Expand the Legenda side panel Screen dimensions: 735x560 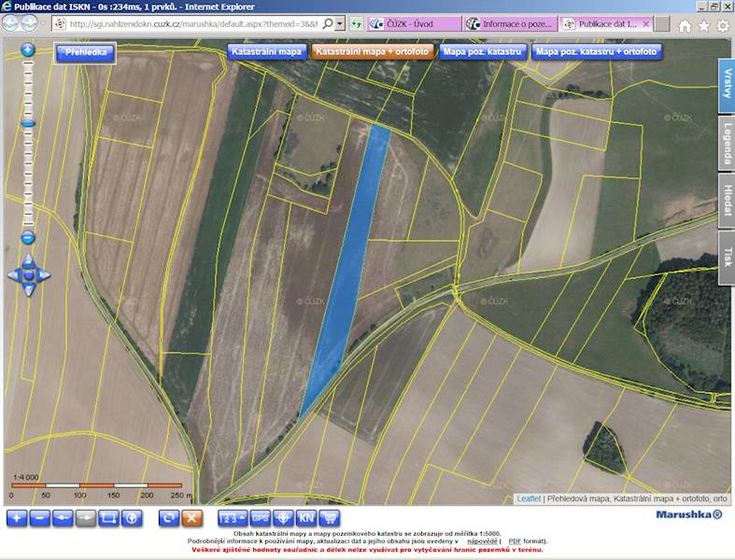tap(727, 143)
